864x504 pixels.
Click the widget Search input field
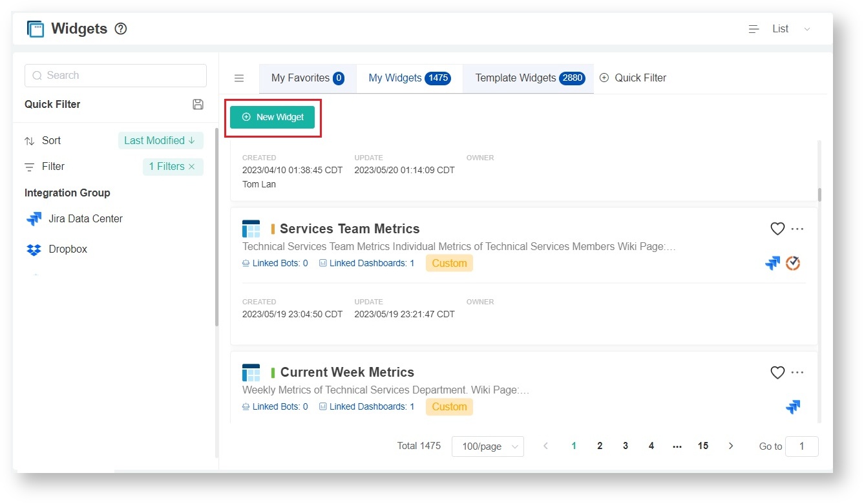(116, 76)
